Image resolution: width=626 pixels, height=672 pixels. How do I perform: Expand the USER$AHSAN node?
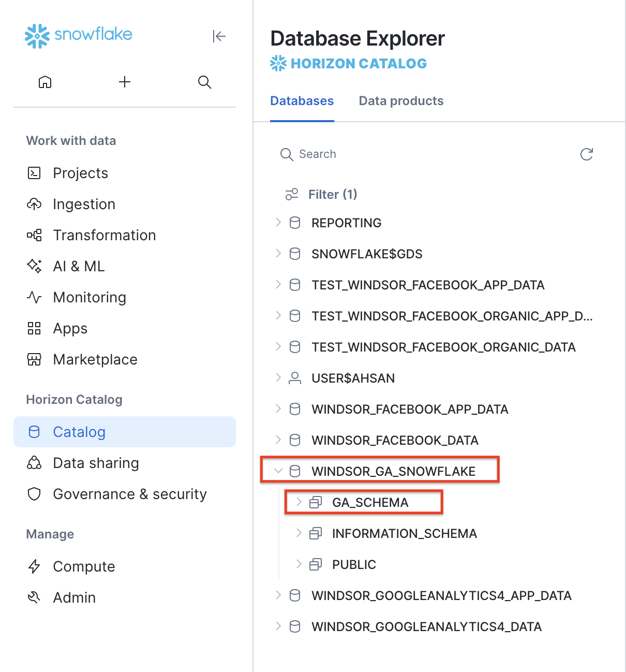click(278, 378)
